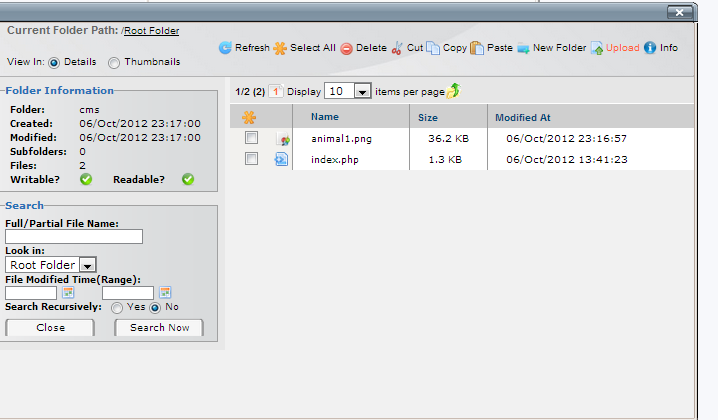
Task: Switch view to Thumbnails radio button
Action: click(114, 62)
